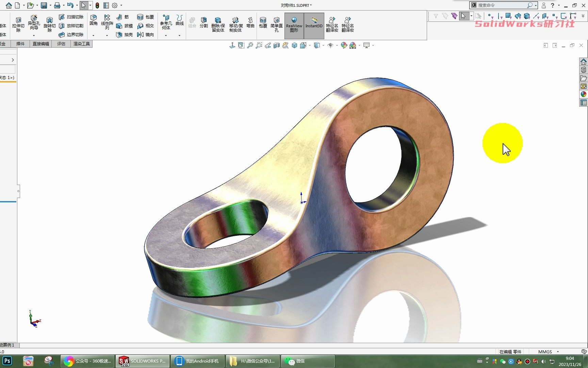Click the MMGS unit system in status bar
The height and width of the screenshot is (368, 588).
[545, 352]
